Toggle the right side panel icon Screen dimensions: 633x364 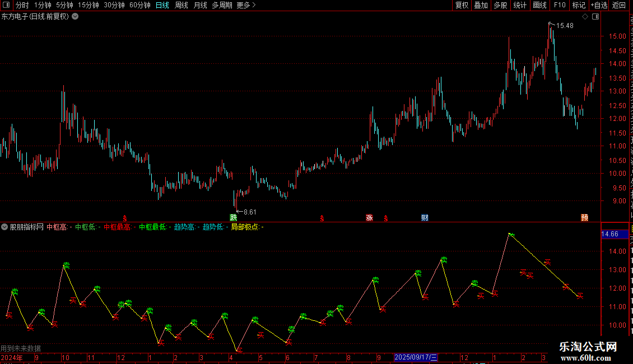(595, 17)
